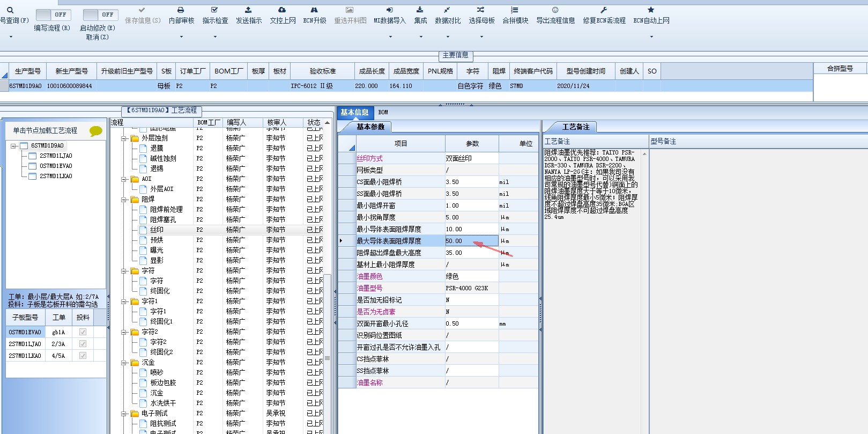Image resolution: width=868 pixels, height=434 pixels.
Task: Switch to the BOM tab
Action: (383, 113)
